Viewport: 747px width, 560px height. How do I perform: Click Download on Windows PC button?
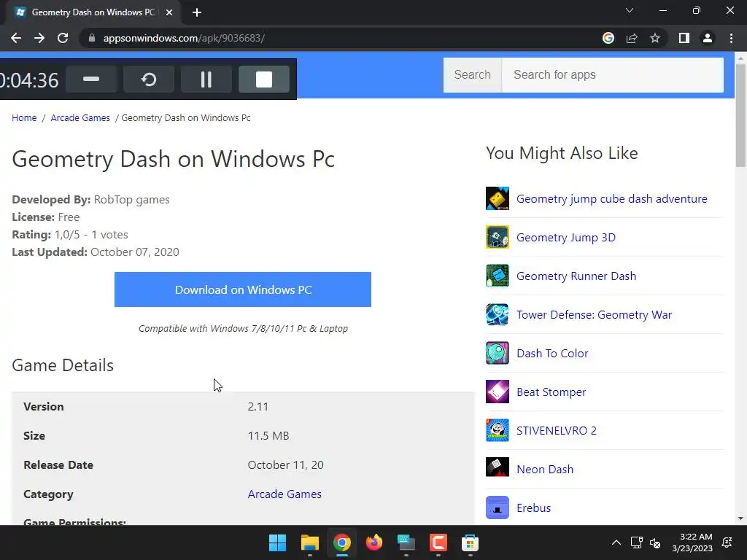(242, 289)
